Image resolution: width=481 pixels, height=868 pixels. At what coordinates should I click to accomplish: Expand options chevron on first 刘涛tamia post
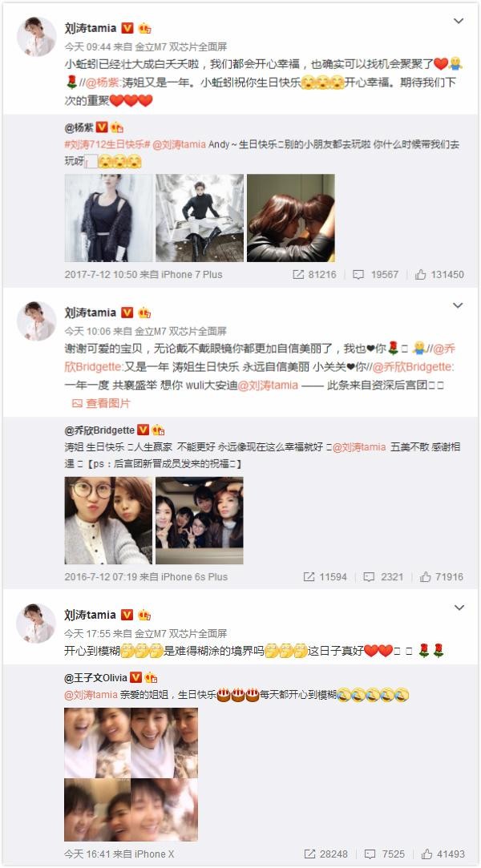459,21
